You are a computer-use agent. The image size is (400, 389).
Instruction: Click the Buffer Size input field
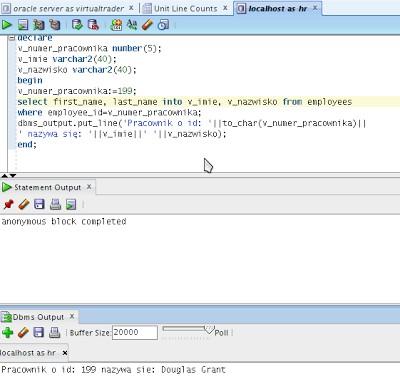(135, 332)
